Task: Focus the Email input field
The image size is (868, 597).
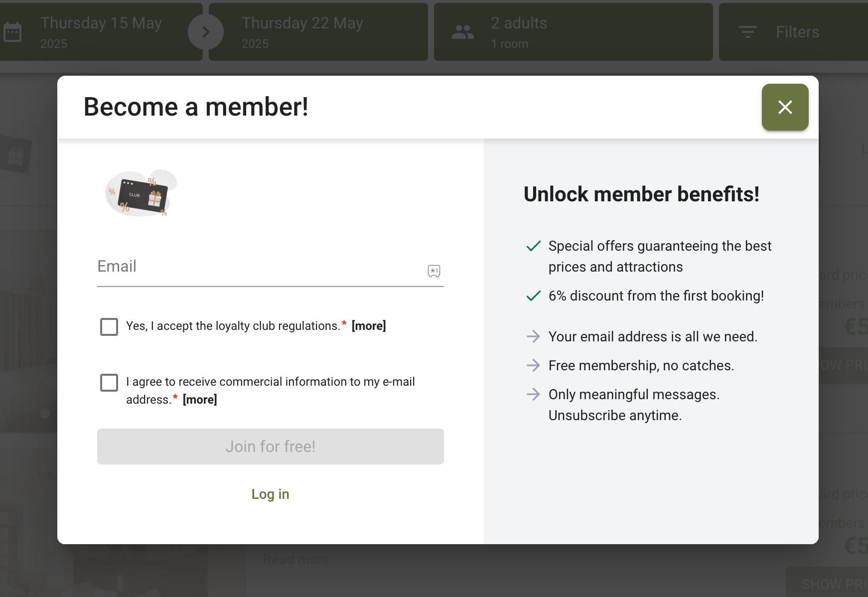Action: (x=259, y=269)
